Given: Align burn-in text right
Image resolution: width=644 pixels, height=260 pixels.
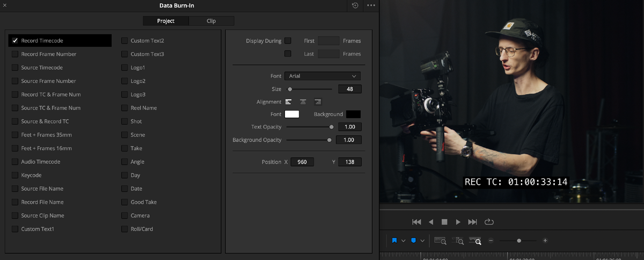Looking at the screenshot, I should (318, 102).
